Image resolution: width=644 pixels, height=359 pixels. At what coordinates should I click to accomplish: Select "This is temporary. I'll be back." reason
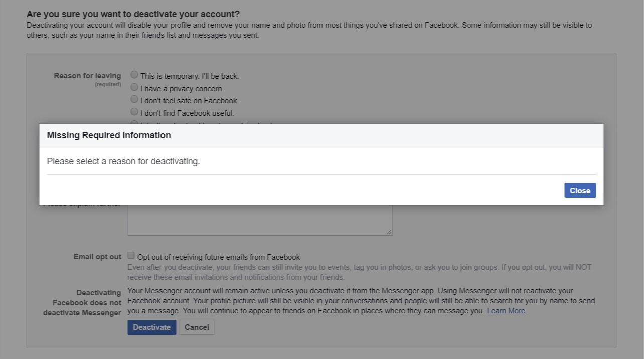pyautogui.click(x=134, y=74)
